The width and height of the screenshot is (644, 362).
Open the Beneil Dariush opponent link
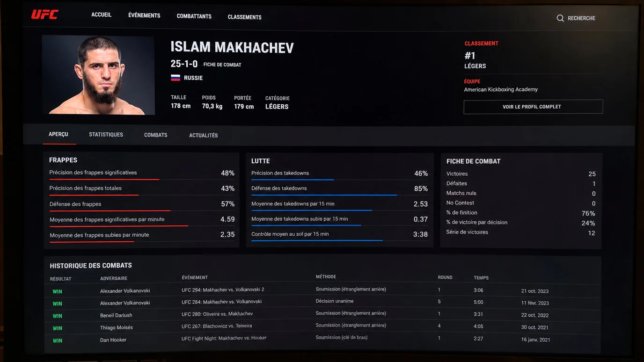(116, 315)
